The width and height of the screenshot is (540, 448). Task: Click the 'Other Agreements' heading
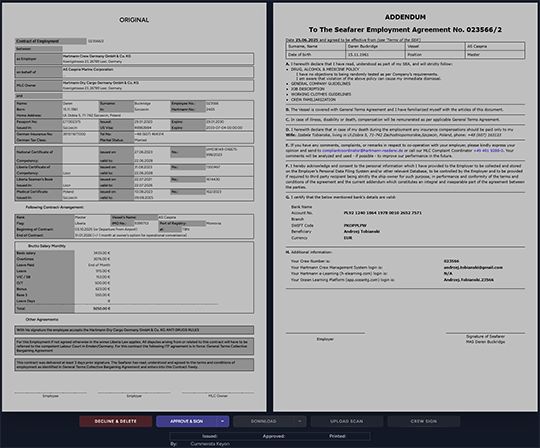tap(42, 320)
